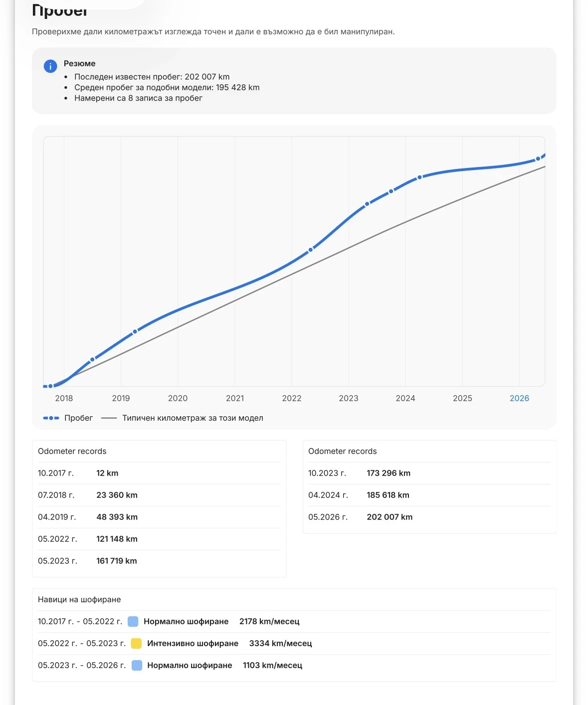588x705 pixels.
Task: Select the 04.2019 data point on chart
Action: click(135, 332)
